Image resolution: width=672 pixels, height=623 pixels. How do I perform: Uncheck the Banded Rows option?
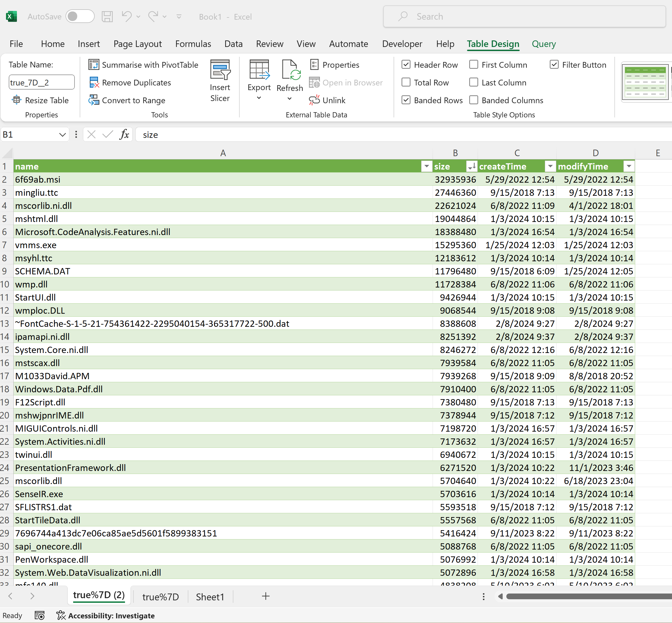pos(406,100)
